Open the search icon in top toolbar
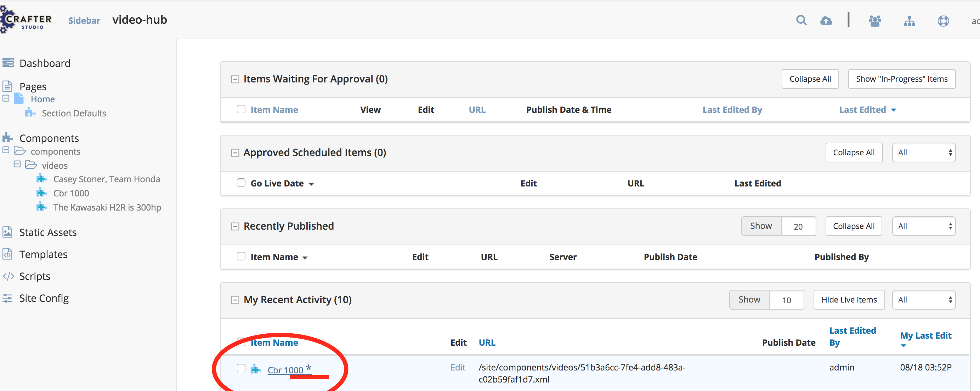 (801, 21)
